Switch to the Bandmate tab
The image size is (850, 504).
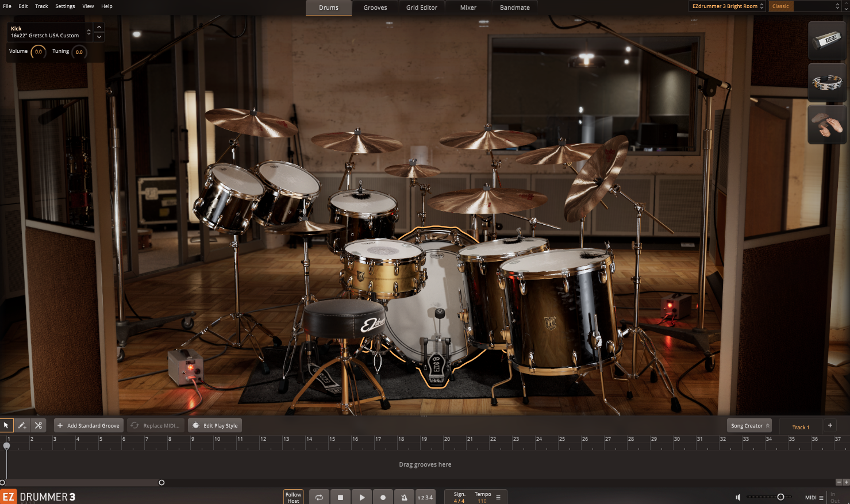coord(515,7)
